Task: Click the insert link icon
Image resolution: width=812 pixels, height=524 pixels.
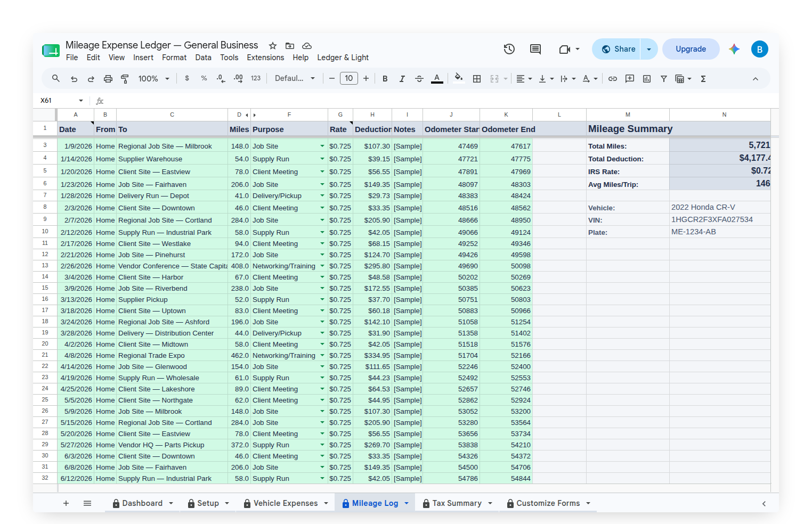Action: [613, 79]
